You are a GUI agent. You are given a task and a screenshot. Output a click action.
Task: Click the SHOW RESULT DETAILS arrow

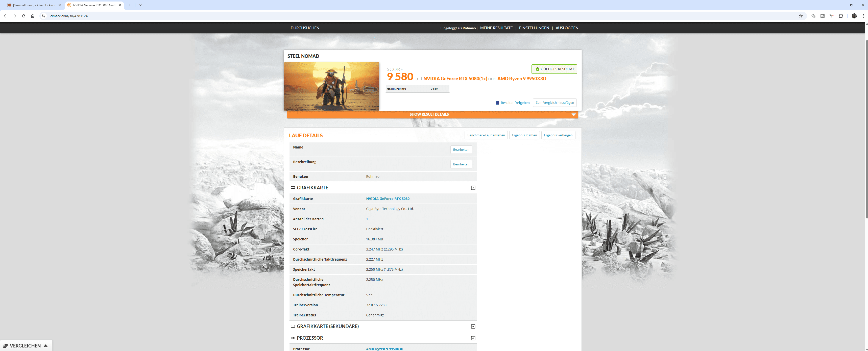(573, 115)
